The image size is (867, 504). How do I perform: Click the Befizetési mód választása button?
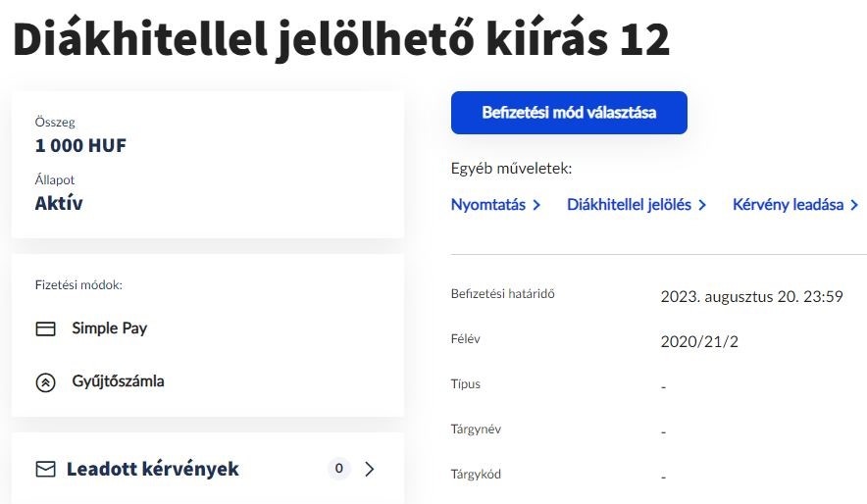pos(569,113)
